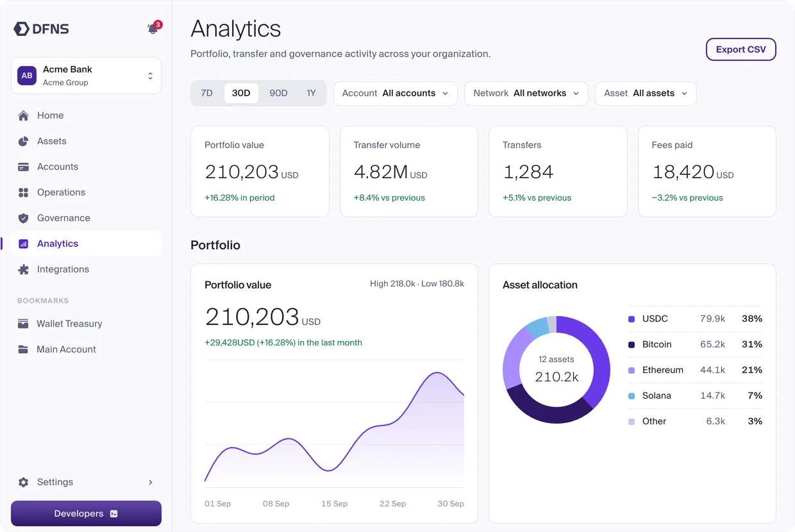Open Governance in sidebar
Screen dimensions: 795x532
86,218
